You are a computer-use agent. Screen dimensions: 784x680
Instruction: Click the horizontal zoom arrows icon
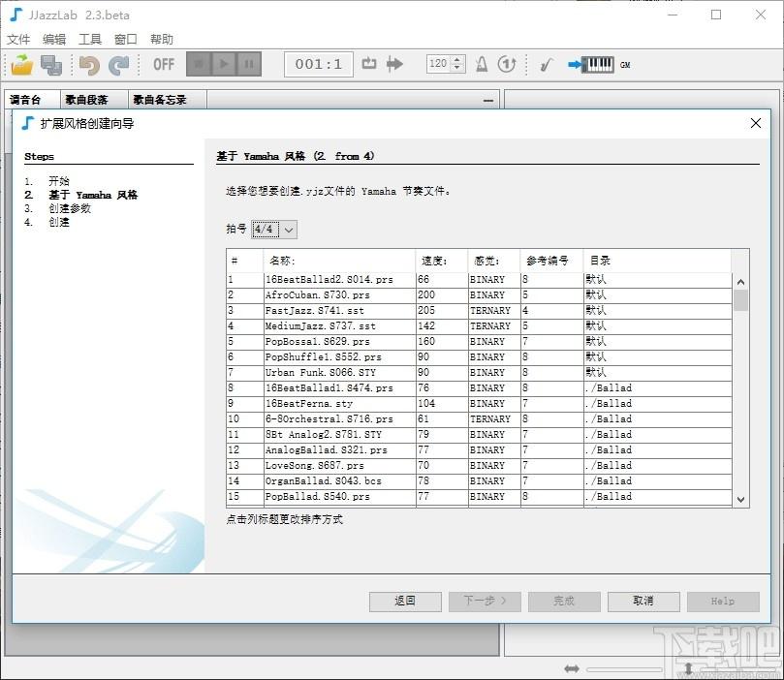(x=572, y=668)
